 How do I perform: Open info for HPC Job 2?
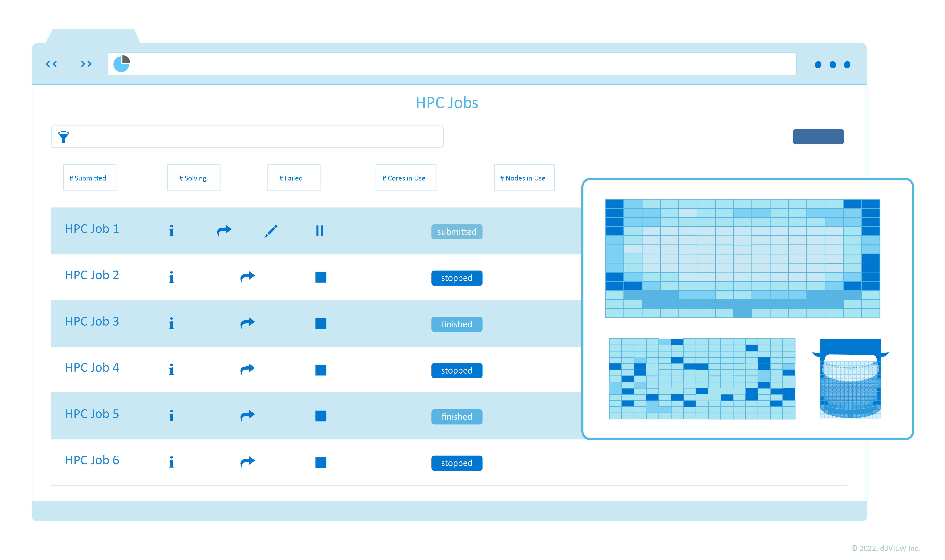pos(171,277)
